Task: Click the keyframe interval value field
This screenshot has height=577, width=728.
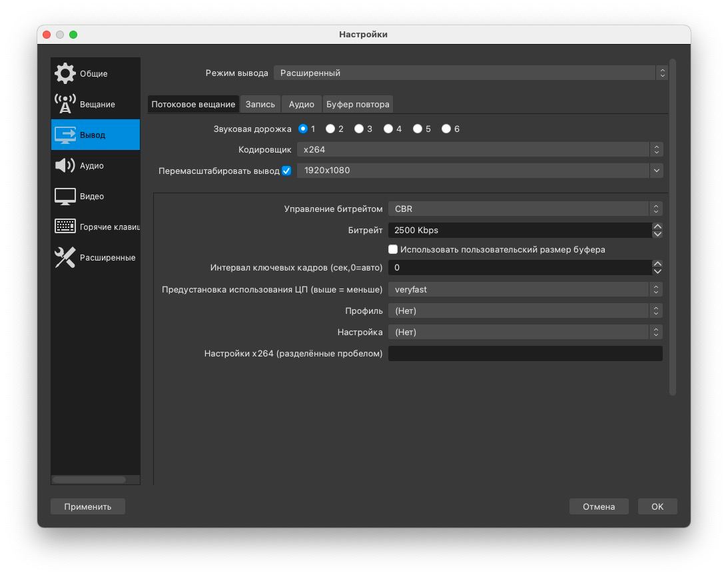Action: [x=520, y=267]
